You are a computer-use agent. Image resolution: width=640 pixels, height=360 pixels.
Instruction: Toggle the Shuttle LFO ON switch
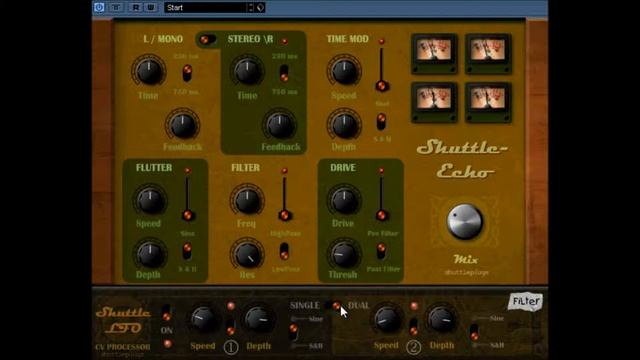pyautogui.click(x=166, y=313)
